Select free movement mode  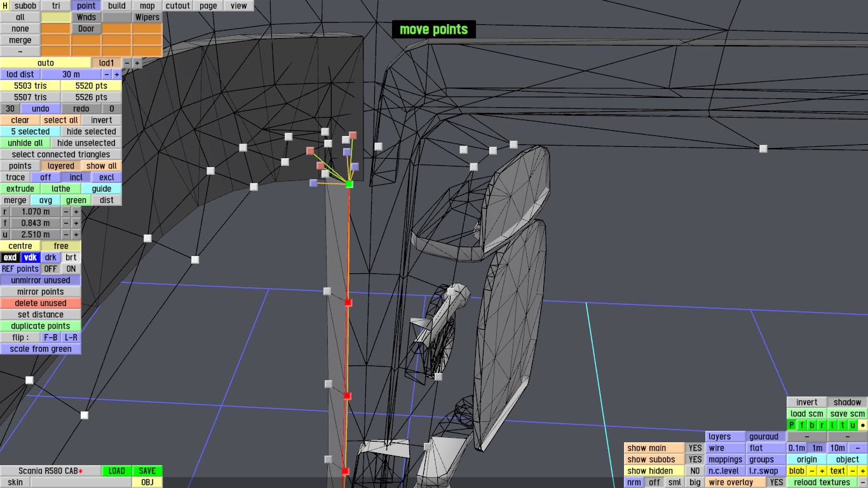point(61,246)
